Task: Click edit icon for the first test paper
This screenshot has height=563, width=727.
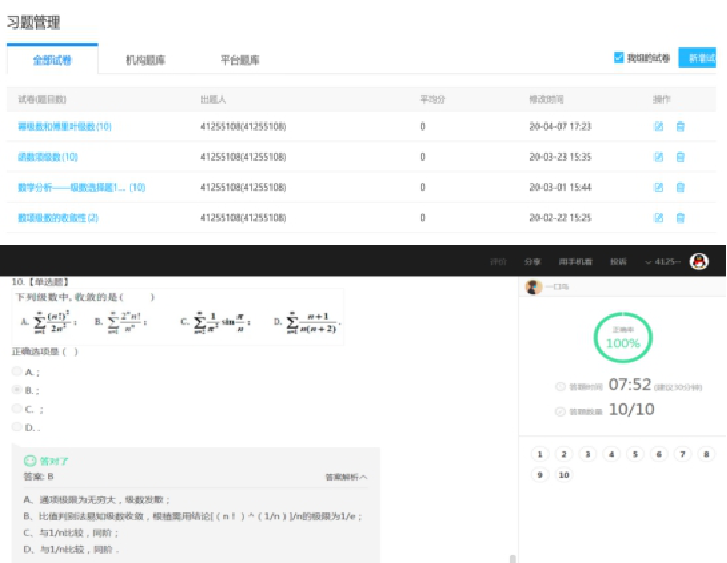Action: click(x=658, y=127)
